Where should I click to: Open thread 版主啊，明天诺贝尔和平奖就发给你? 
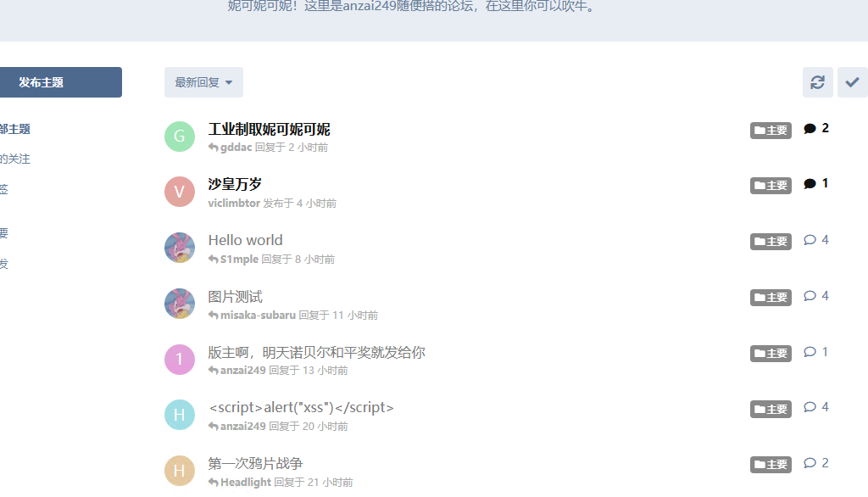(317, 352)
